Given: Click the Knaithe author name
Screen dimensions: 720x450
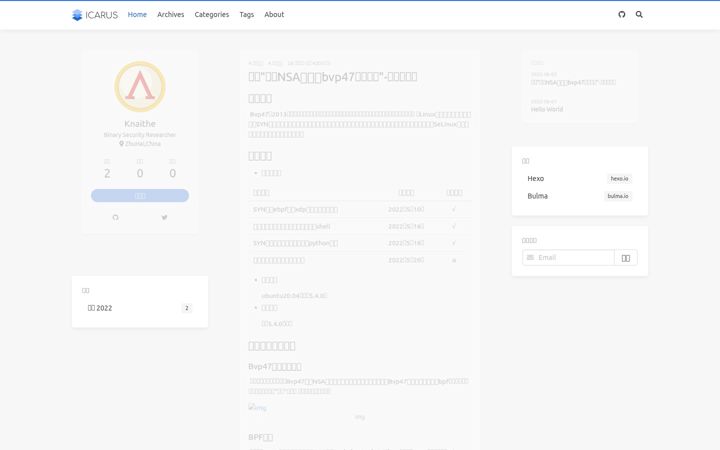Looking at the screenshot, I should pos(140,124).
